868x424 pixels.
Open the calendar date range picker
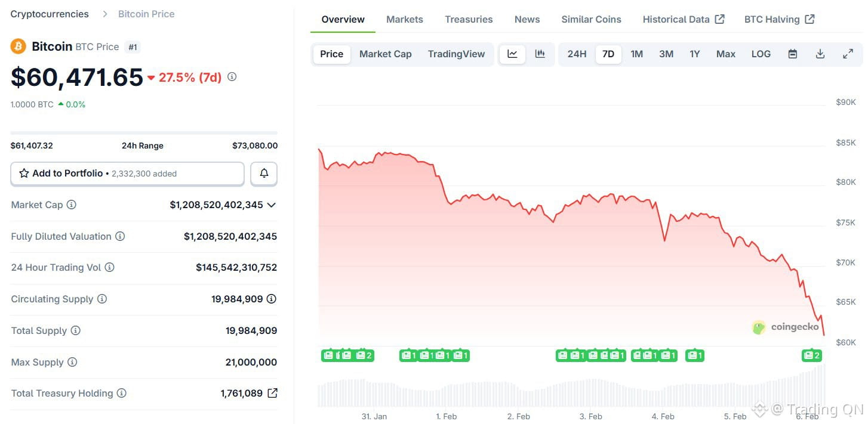click(793, 54)
